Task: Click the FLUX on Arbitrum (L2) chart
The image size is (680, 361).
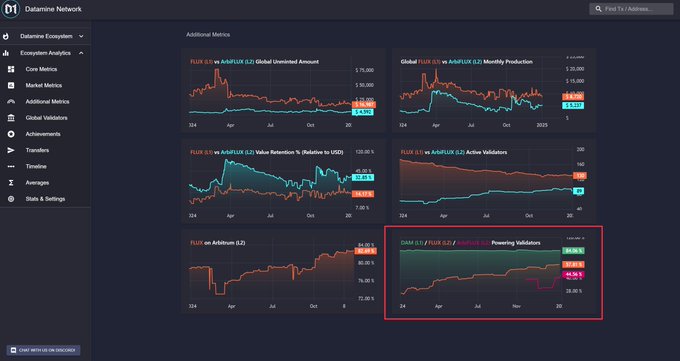Action: coord(284,272)
